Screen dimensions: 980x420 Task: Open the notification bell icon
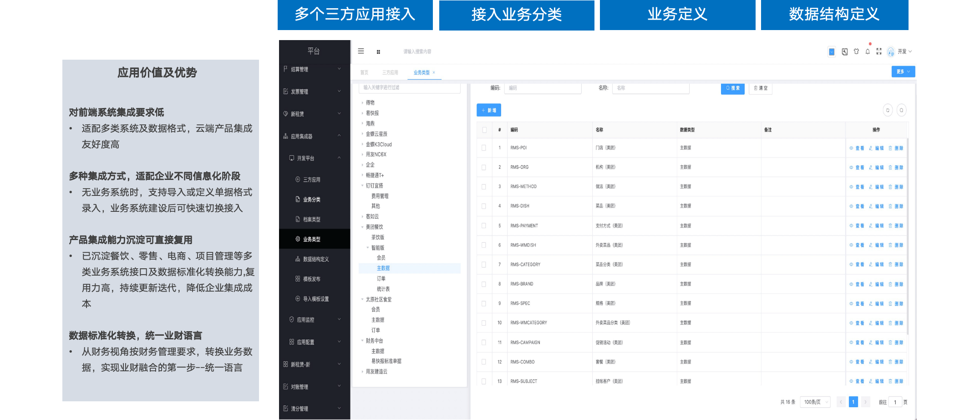tap(868, 51)
